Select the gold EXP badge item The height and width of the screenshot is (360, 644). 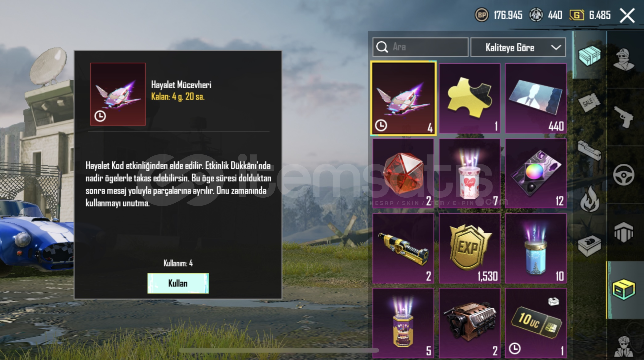point(469,248)
